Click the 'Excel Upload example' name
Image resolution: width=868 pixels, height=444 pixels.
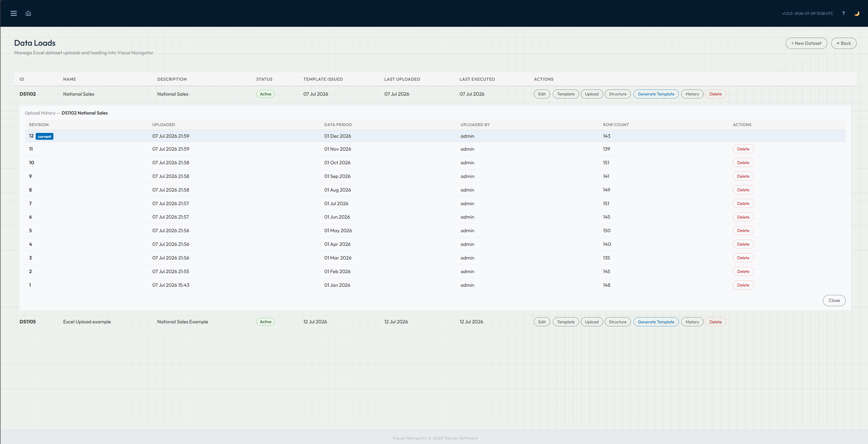87,322
